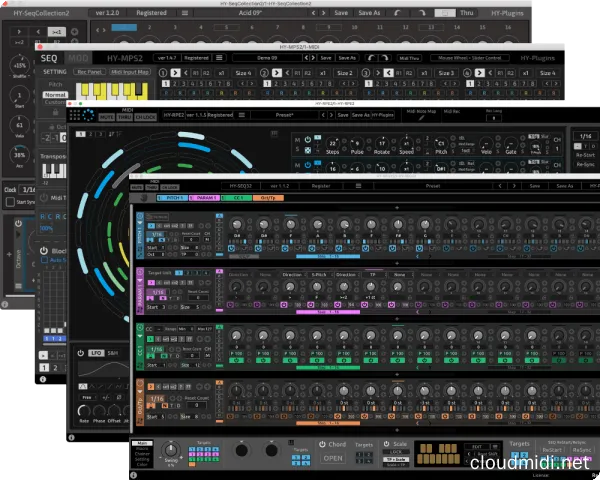
Task: Toggle CH LOCK in HY-RPE2
Action: [145, 117]
